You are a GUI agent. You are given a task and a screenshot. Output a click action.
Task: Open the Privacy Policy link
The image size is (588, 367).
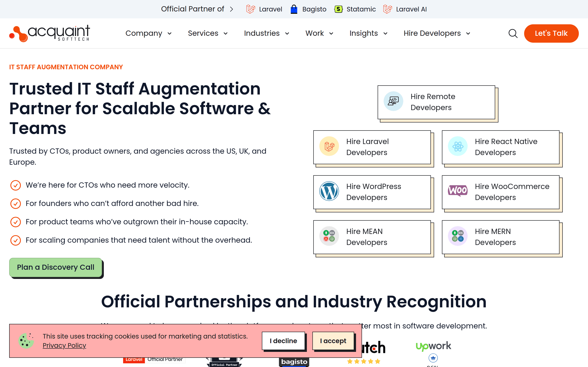(x=64, y=345)
